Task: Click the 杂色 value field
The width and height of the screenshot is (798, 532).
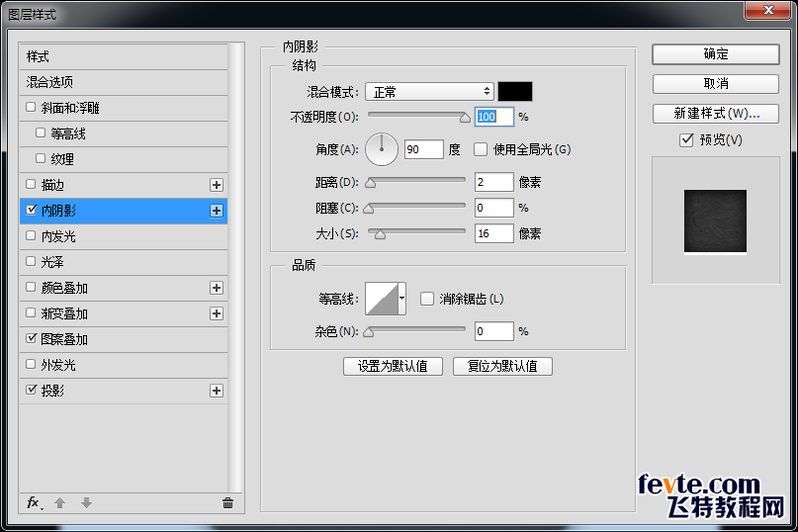Action: click(x=493, y=331)
